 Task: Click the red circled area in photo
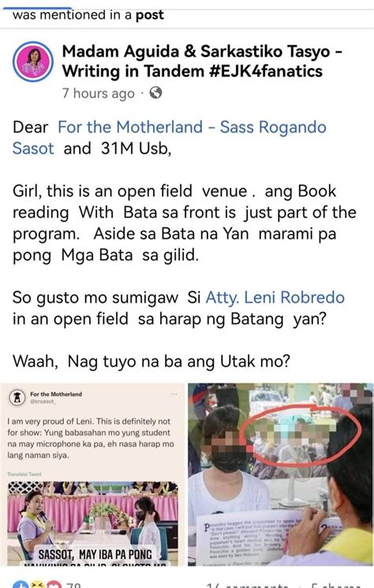[x=301, y=437]
